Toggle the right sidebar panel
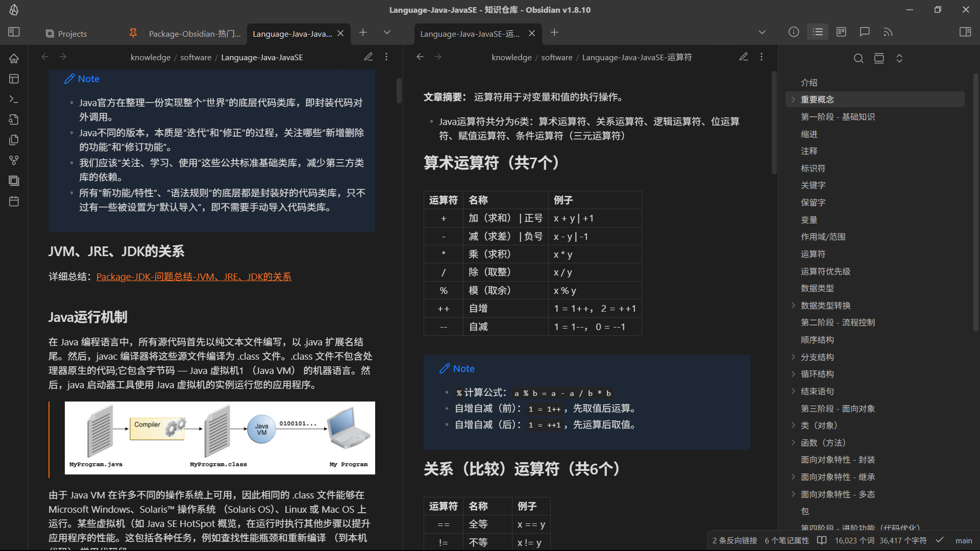This screenshot has height=551, width=980. (x=965, y=32)
